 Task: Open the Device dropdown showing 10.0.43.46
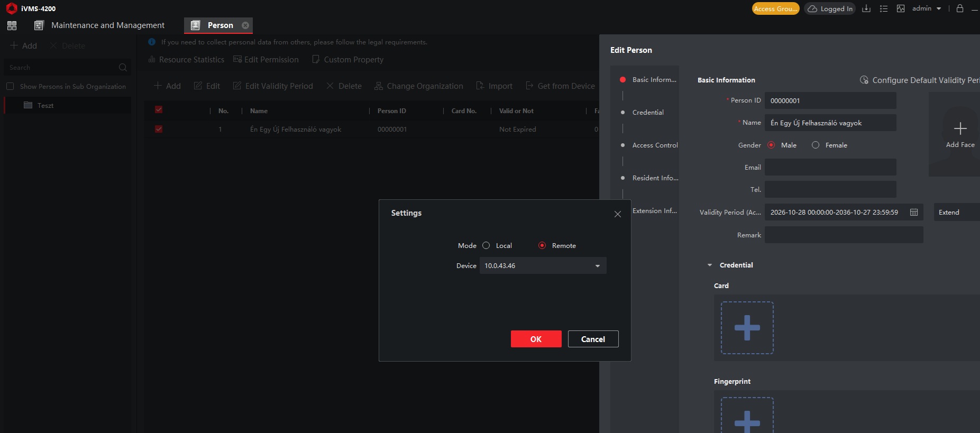tap(543, 265)
